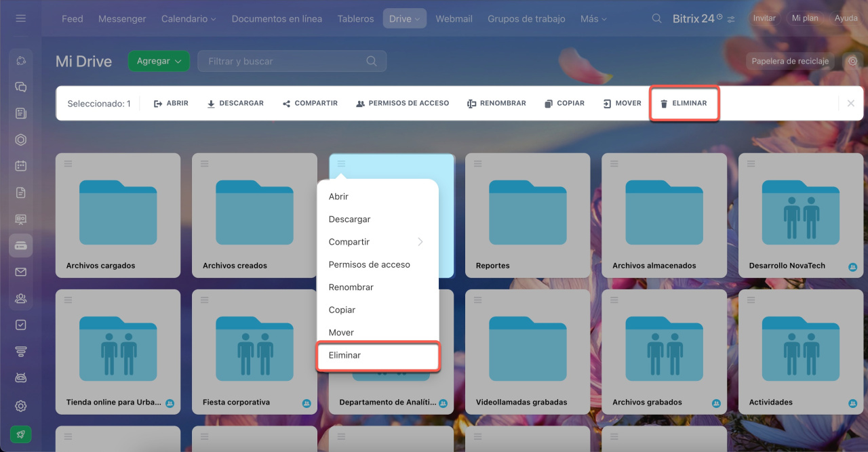Open Documentos en línea tab
Image resolution: width=868 pixels, height=452 pixels.
(x=277, y=18)
